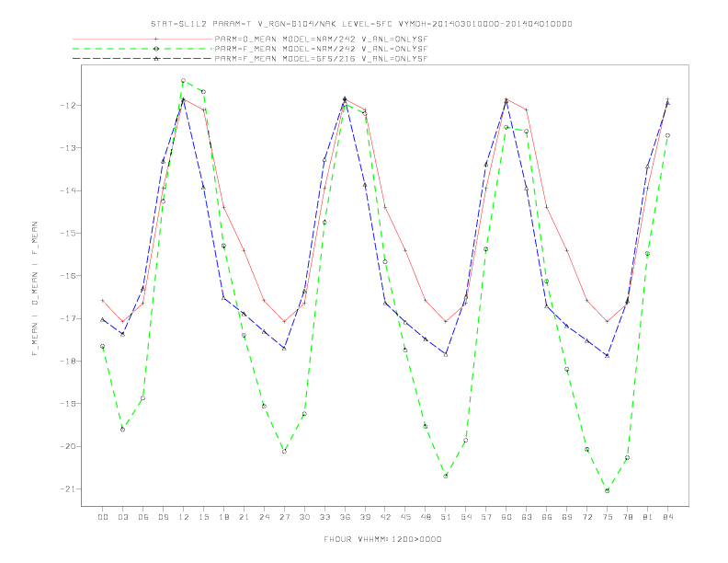The width and height of the screenshot is (728, 563).
Task: Click the horizontal axis title FHOUR VHHMM:1200>0000
Action: point(382,539)
